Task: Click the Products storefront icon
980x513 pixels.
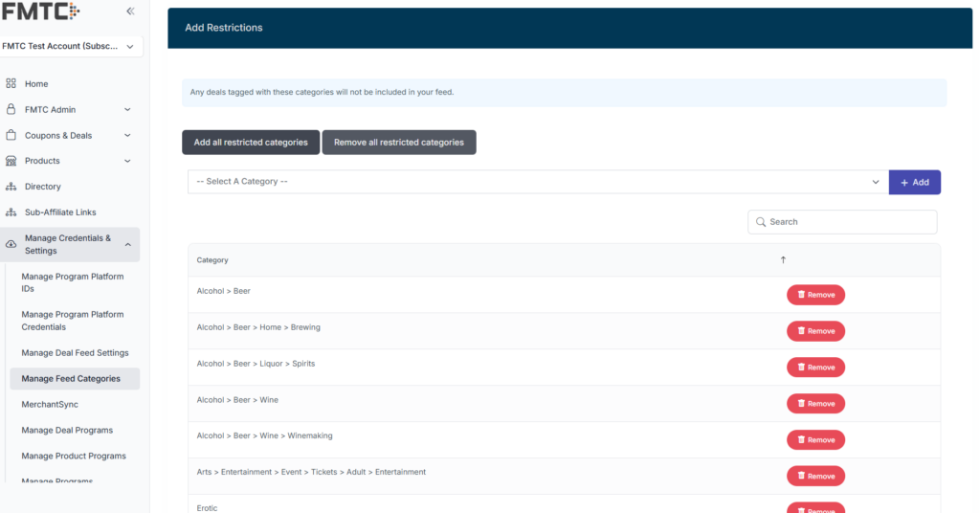Action: tap(11, 161)
